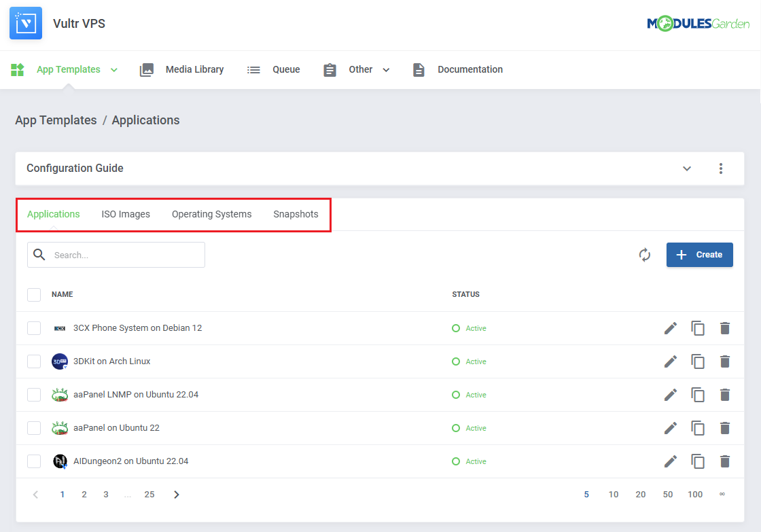The height and width of the screenshot is (532, 761).
Task: Sort by the STATUS column header
Action: [466, 295]
